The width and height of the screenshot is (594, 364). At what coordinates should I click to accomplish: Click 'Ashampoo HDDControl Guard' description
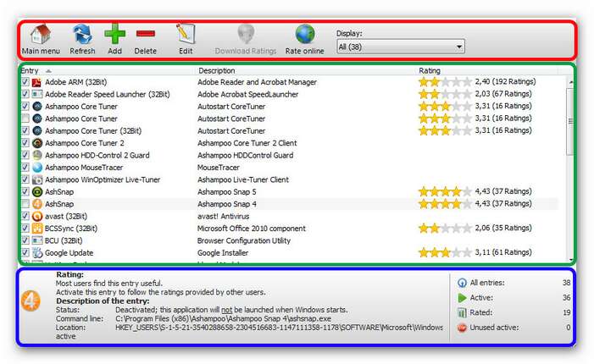[x=245, y=155]
